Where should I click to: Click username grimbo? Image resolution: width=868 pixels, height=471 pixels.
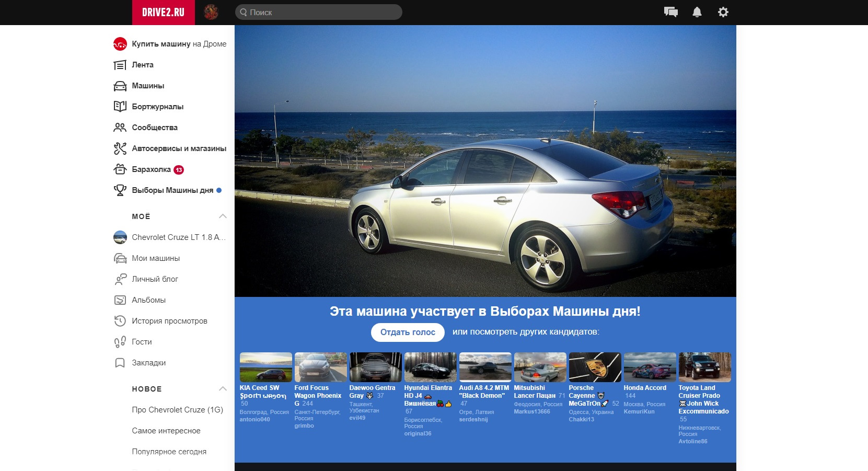pyautogui.click(x=304, y=426)
